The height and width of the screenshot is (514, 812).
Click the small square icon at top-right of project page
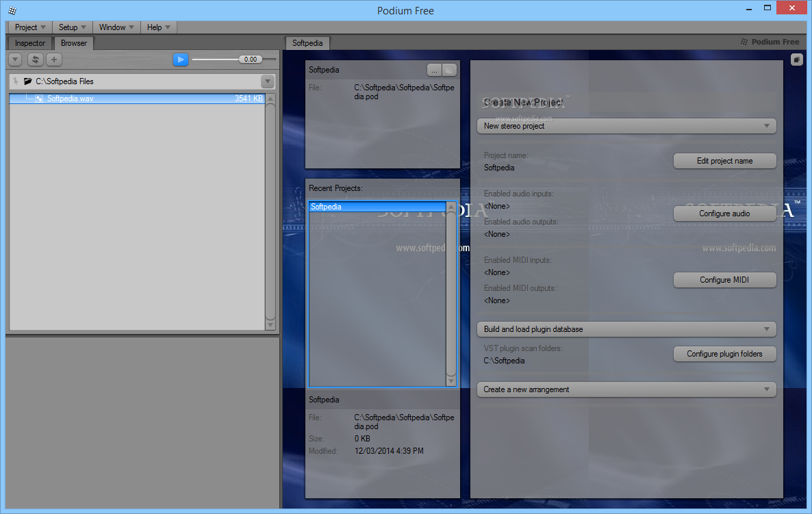click(797, 60)
